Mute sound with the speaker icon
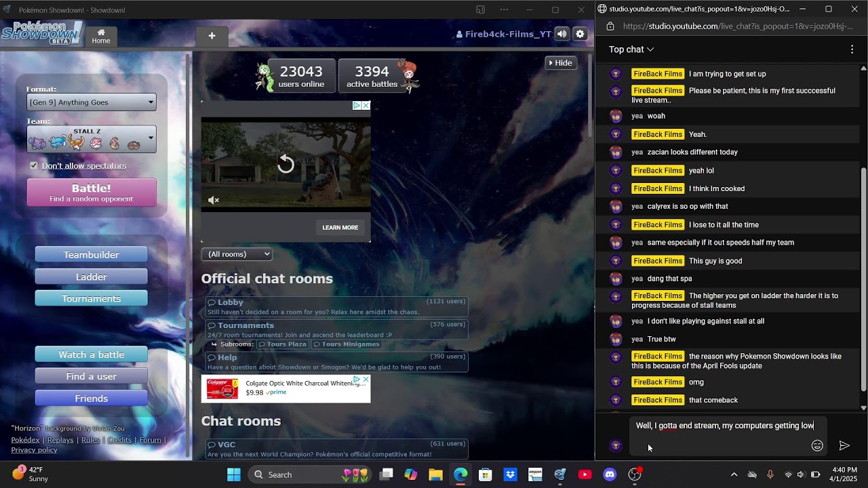 tap(561, 34)
